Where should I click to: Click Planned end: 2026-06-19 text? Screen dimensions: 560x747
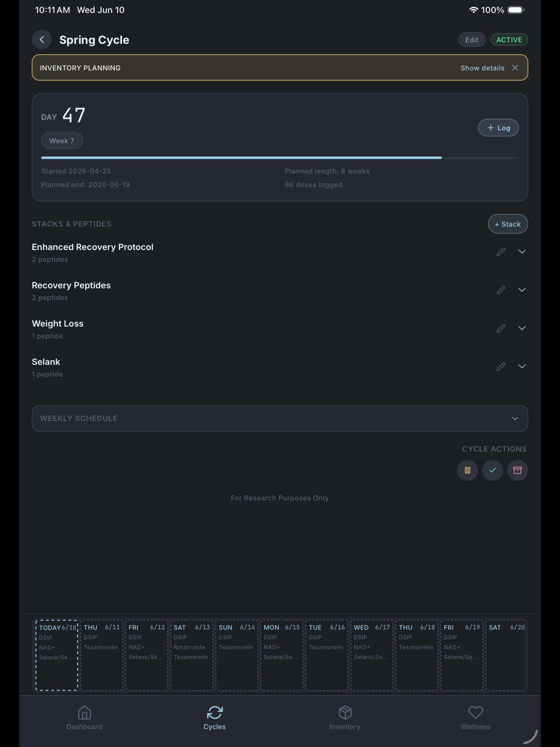[85, 185]
